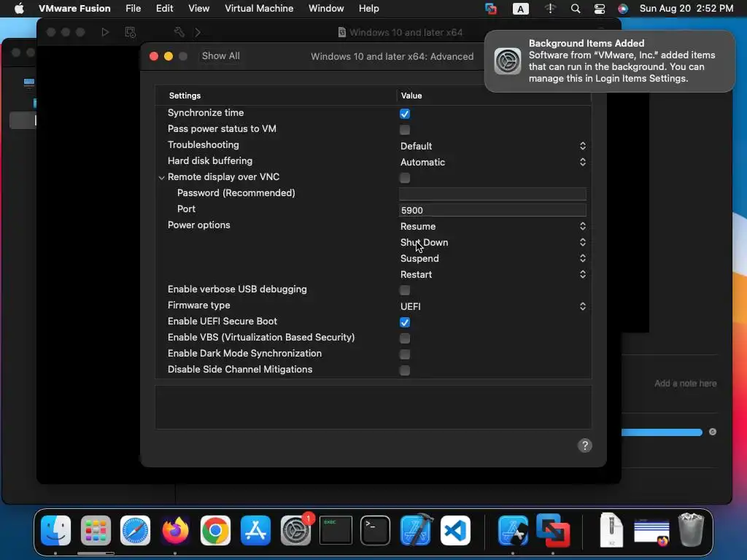Click the help question mark button
Screen dimensions: 747x560
[585, 446]
